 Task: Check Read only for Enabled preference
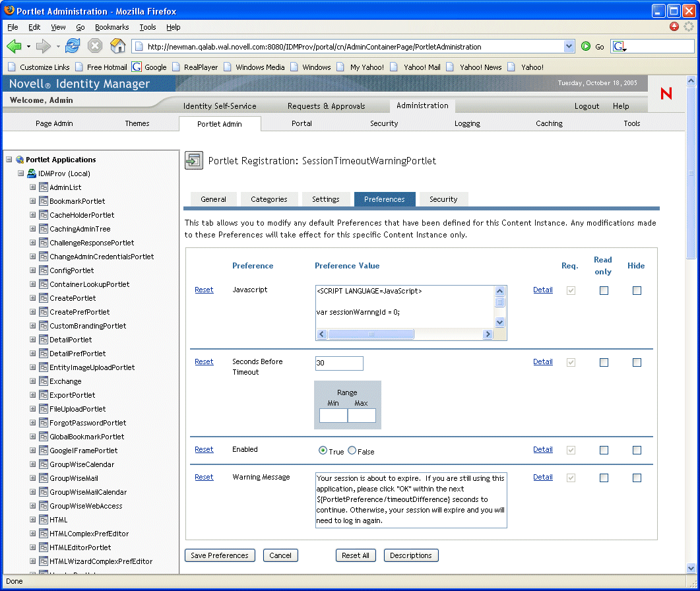pyautogui.click(x=604, y=450)
